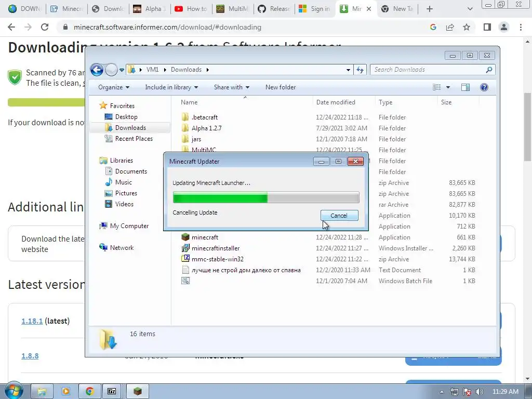This screenshot has height=399, width=532.
Task: Click the Chrome address bar URL
Action: coord(167,27)
